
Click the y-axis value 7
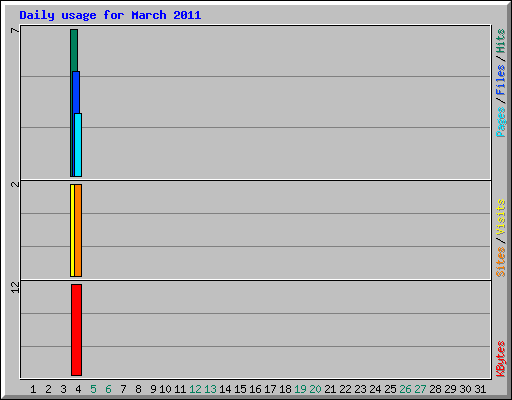15,31
